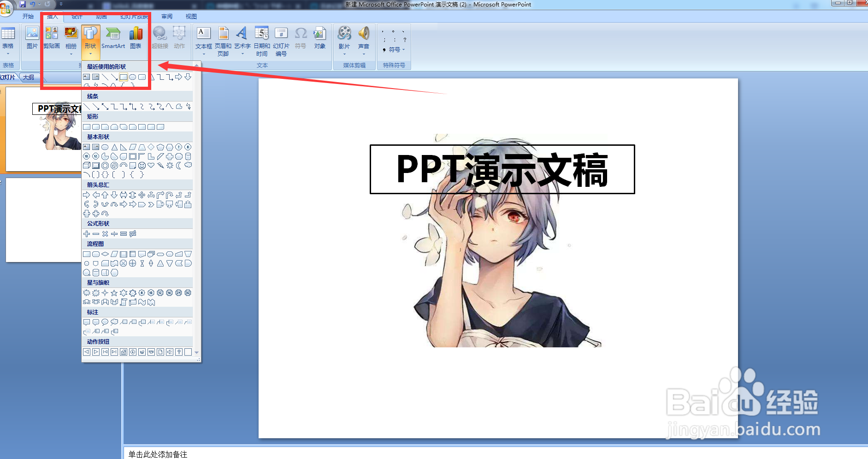Insert a chart with 图表
Screen dimensions: 868x459
[x=136, y=38]
